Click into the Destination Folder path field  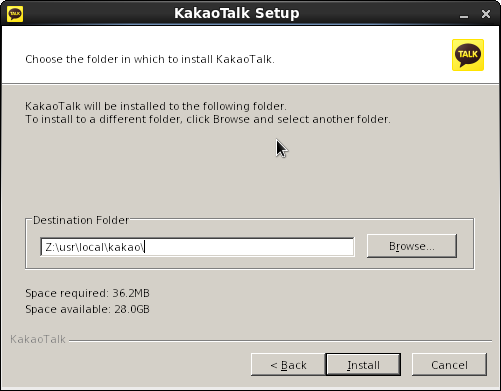click(x=197, y=247)
